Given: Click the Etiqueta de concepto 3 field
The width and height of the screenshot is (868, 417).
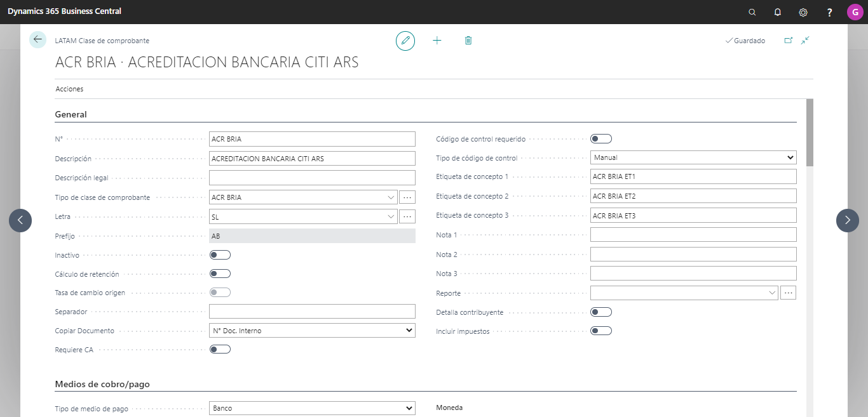Looking at the screenshot, I should [x=693, y=215].
